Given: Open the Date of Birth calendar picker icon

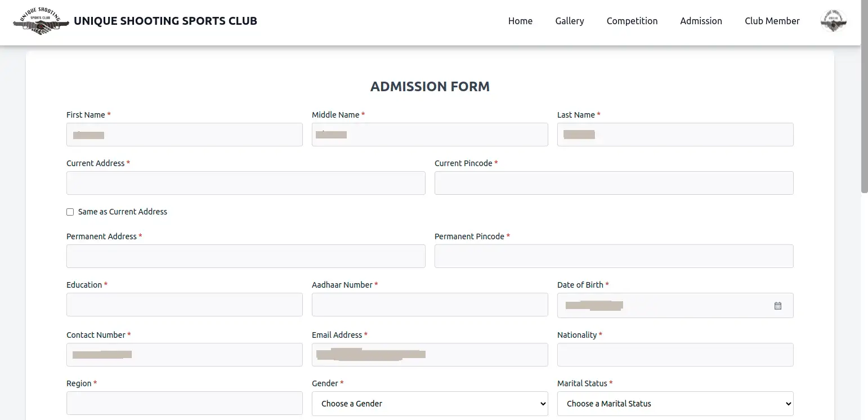Looking at the screenshot, I should point(777,306).
